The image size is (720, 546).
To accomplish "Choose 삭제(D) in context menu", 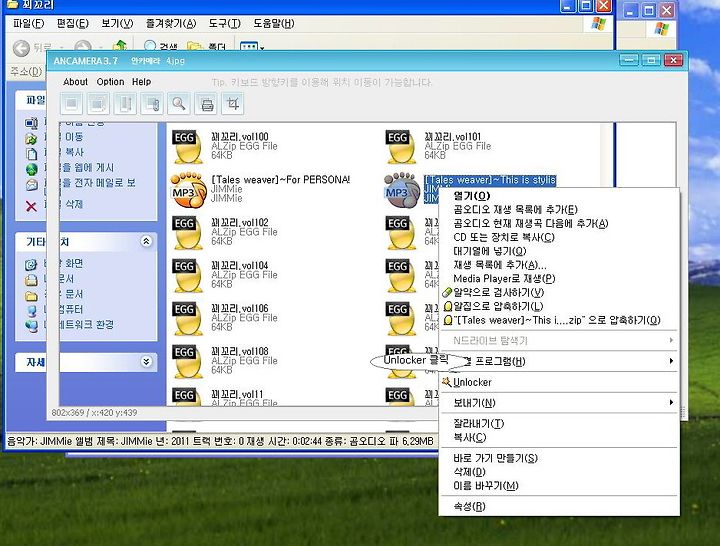I will (x=559, y=472).
